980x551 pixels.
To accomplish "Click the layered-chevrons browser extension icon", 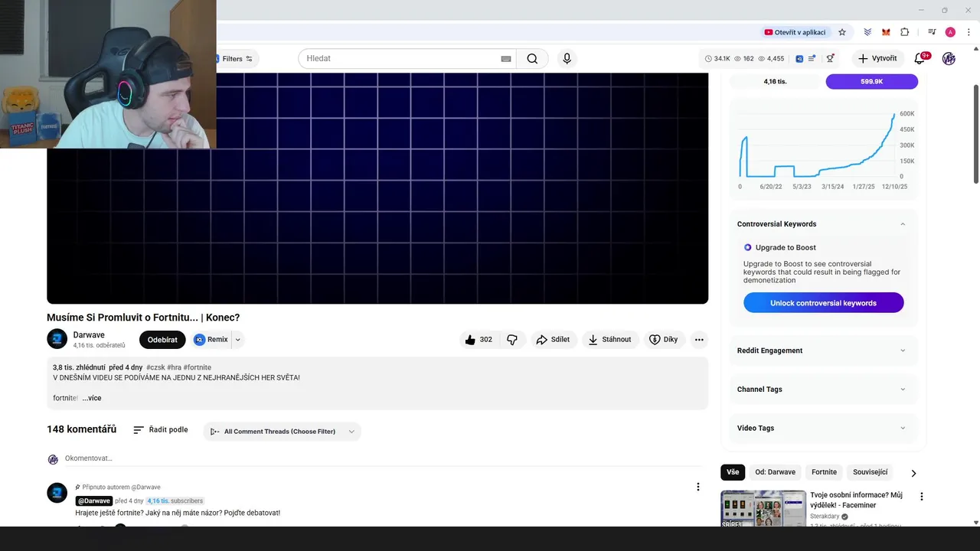I will tap(867, 32).
